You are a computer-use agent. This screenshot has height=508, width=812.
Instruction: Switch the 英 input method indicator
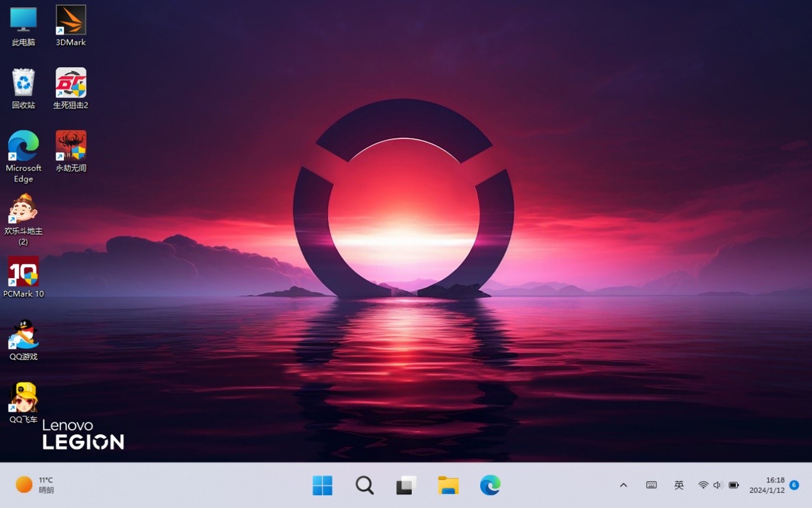click(x=679, y=486)
